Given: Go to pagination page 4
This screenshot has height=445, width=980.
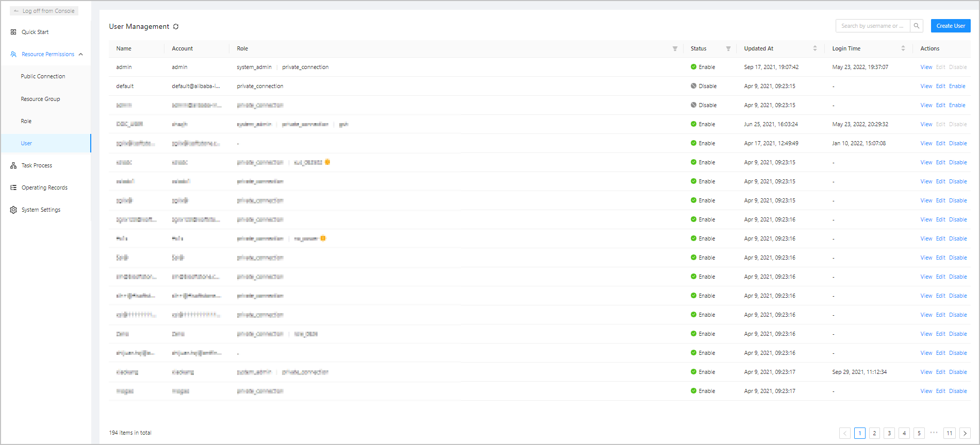Looking at the screenshot, I should click(x=904, y=433).
